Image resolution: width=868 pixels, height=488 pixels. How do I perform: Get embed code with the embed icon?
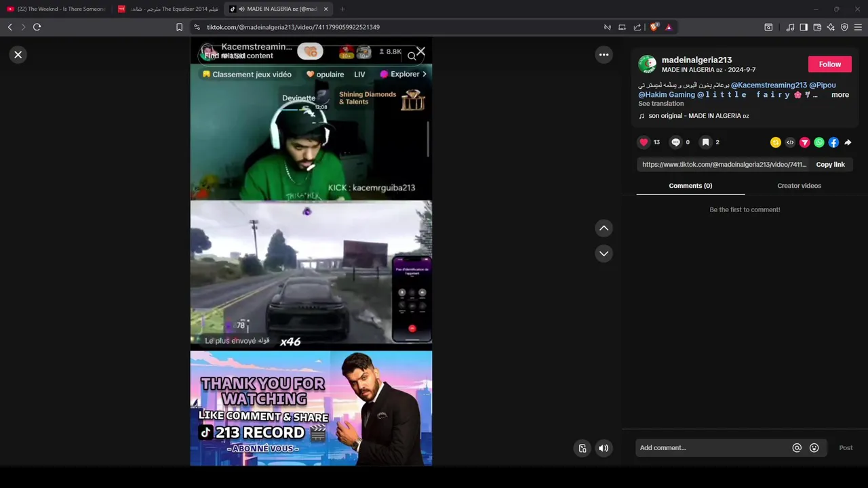[x=790, y=142]
